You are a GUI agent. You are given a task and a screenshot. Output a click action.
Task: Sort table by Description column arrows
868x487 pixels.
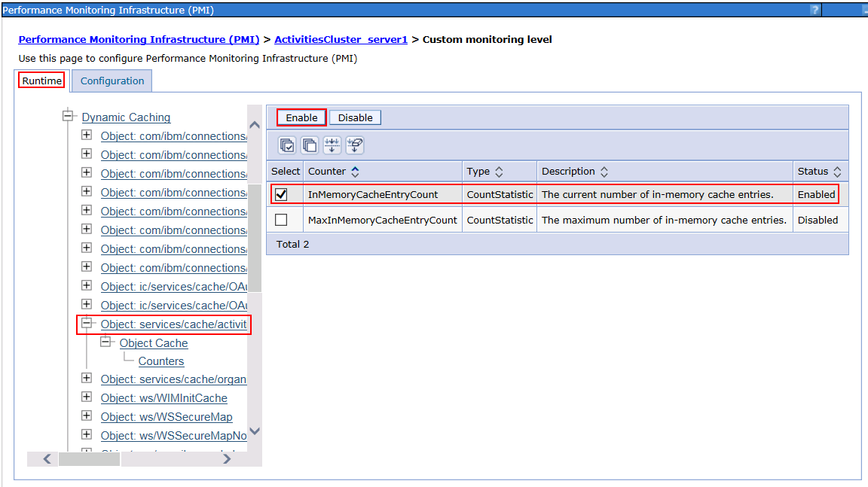[604, 172]
